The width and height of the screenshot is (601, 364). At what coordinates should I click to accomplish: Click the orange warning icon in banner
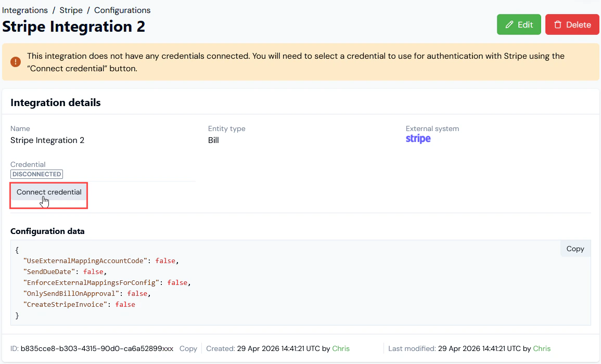click(16, 62)
